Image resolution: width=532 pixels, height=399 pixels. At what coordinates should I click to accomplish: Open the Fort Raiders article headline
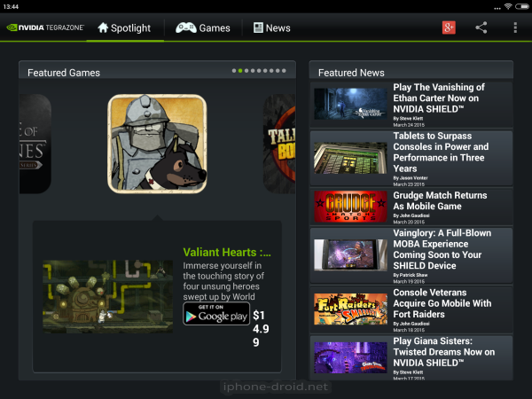pyautogui.click(x=442, y=303)
